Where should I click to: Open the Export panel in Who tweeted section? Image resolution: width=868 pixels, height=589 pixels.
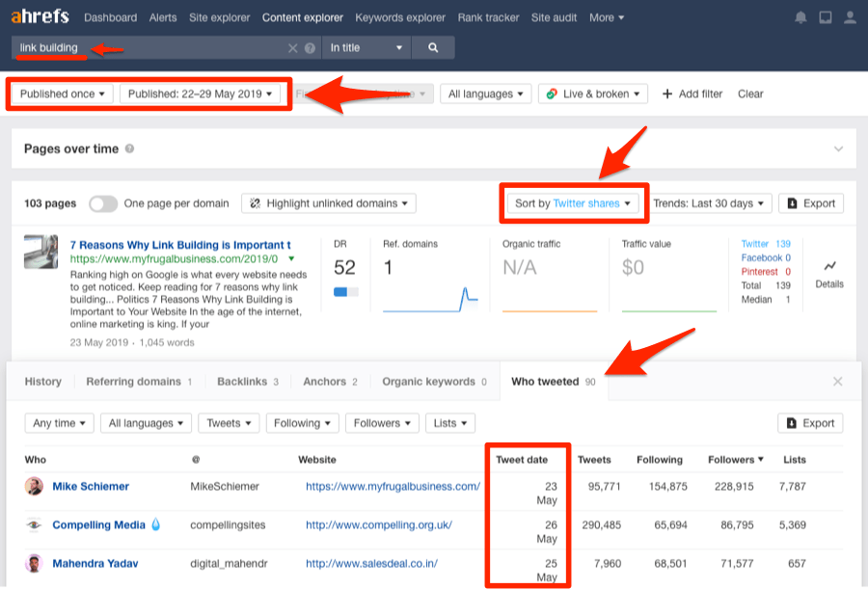[x=809, y=423]
